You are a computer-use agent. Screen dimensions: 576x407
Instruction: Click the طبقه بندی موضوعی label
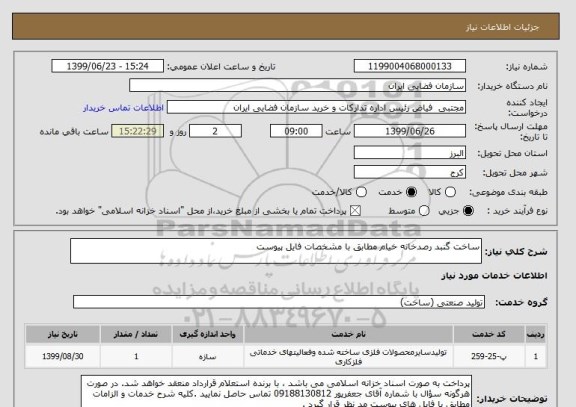508,192
